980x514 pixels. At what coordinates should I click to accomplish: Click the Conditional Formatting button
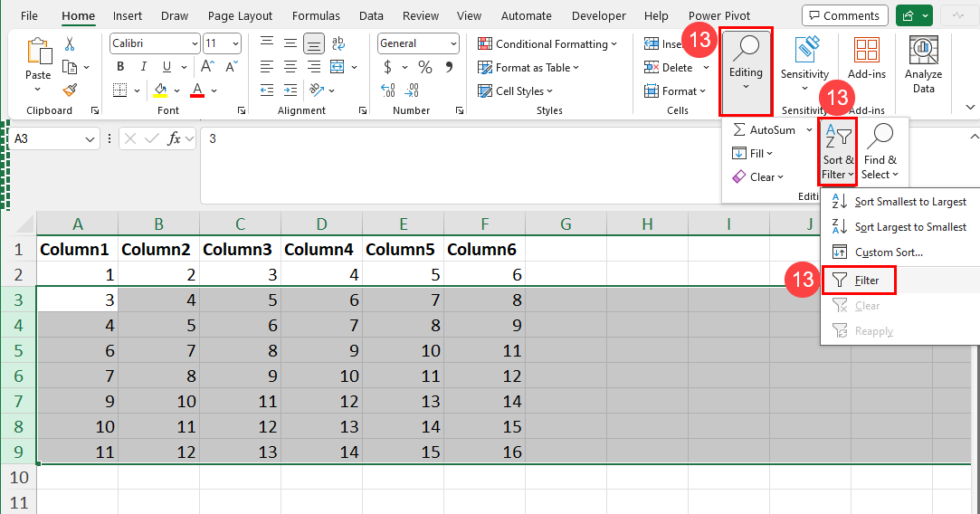[548, 44]
